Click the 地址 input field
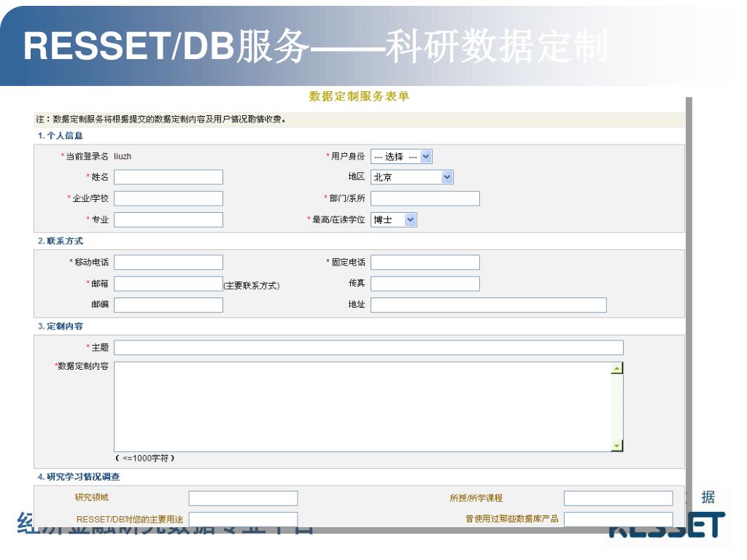This screenshot has height=560, width=747. click(x=488, y=306)
